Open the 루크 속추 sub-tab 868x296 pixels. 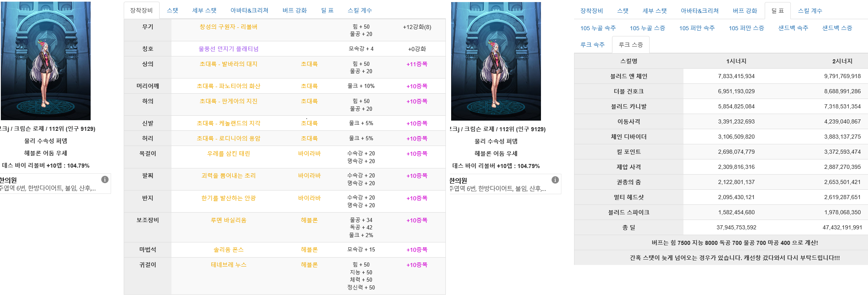592,45
